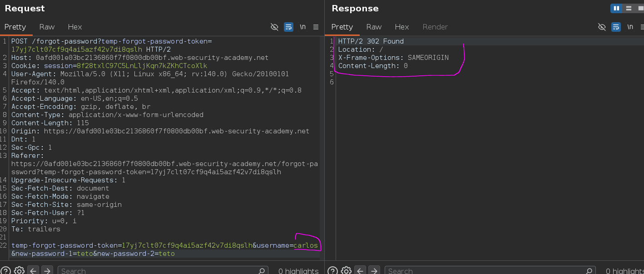Click the '0 highlights' label under Request

point(298,271)
